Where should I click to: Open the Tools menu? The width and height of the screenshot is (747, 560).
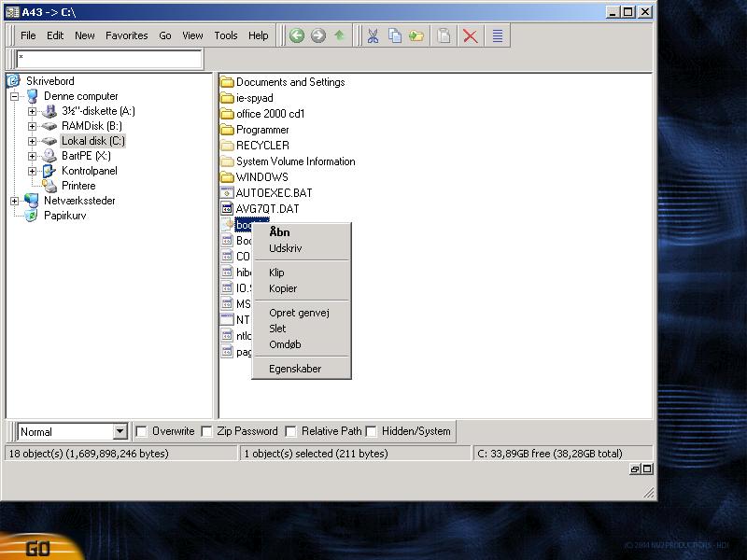point(226,35)
